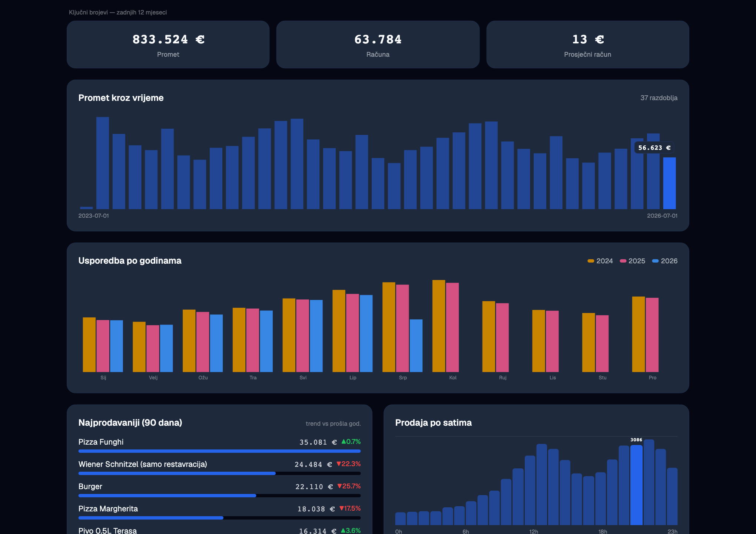Click the red down-trend arrow for Wiener Schnitzel
The width and height of the screenshot is (756, 534).
click(339, 464)
